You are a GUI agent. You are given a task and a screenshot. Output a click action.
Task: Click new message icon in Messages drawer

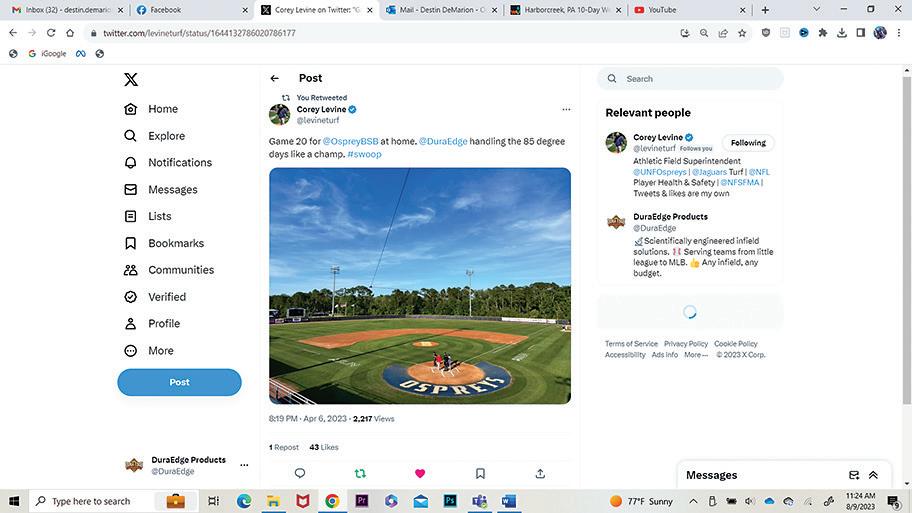[854, 475]
